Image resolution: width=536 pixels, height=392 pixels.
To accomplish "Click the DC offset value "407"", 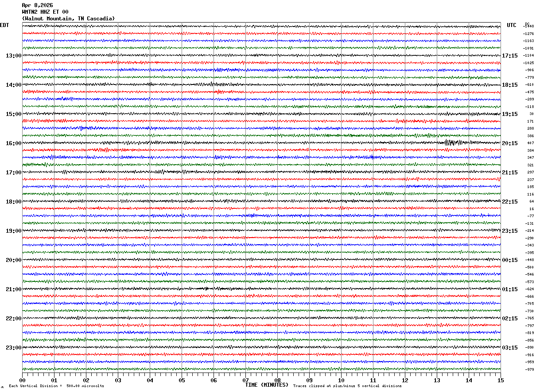I will (531, 143).
